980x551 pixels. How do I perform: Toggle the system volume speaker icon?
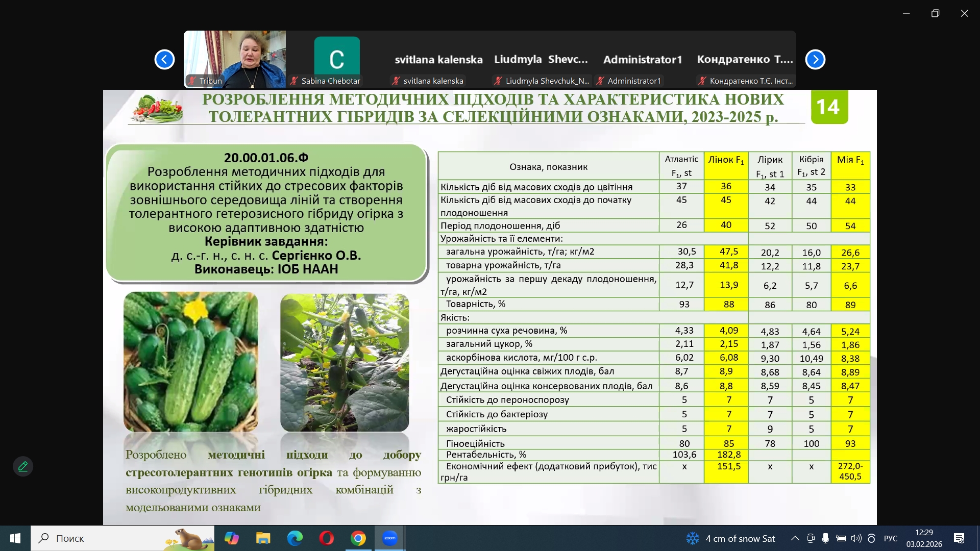(856, 538)
